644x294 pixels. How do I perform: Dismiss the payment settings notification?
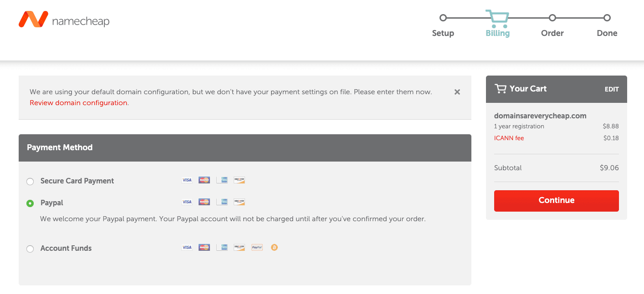pos(457,92)
